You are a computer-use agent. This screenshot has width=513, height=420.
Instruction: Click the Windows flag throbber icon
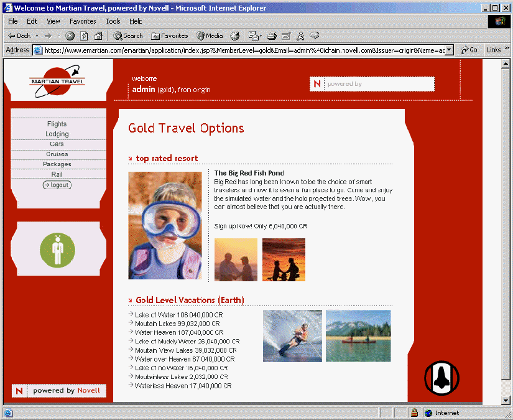click(x=499, y=21)
